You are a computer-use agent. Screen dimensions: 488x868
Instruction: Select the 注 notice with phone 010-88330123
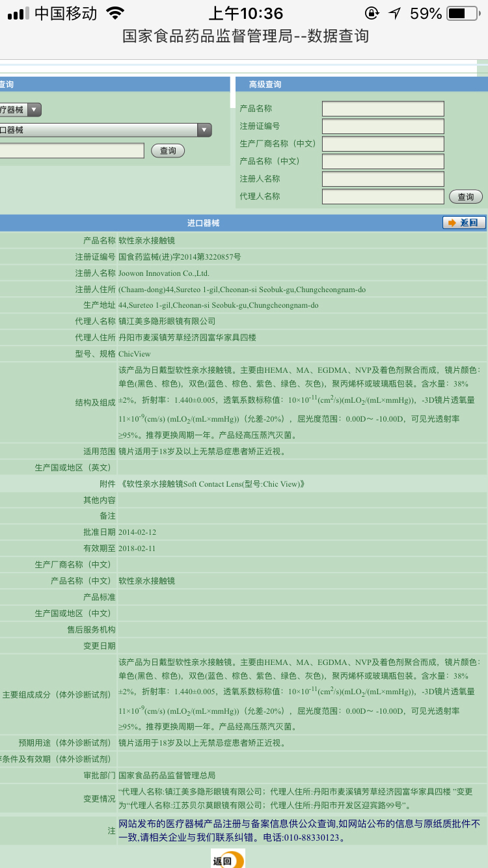tap(299, 831)
